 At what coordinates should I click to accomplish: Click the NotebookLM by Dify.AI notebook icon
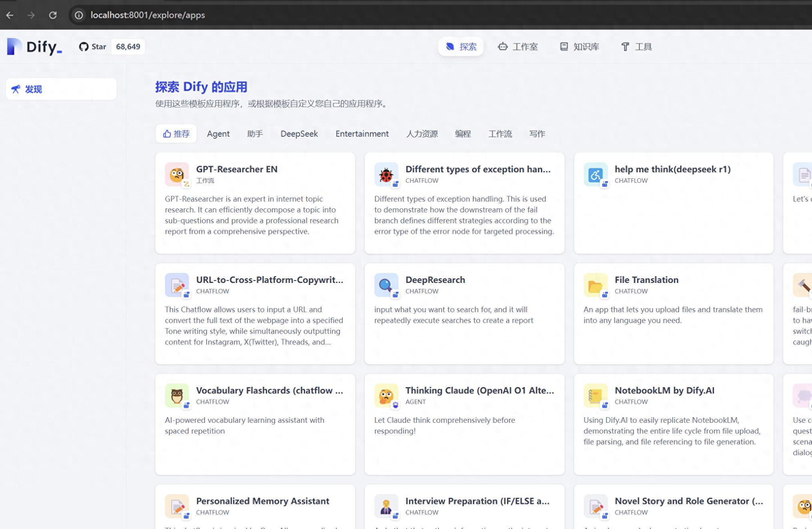(x=595, y=396)
